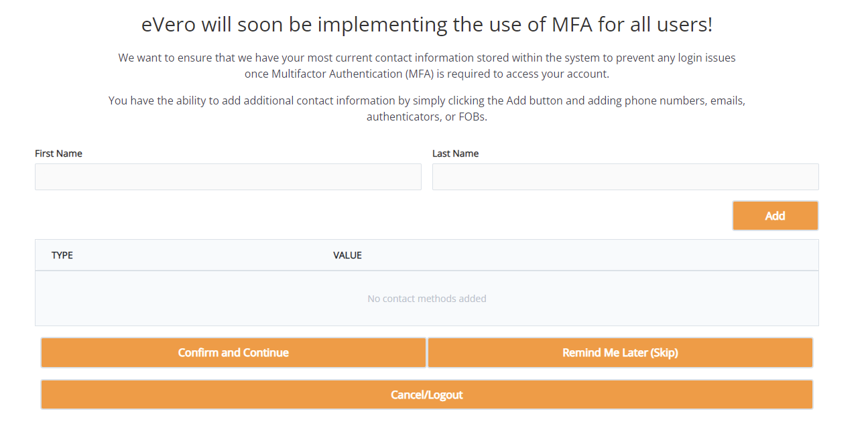
Task: Click the Last Name field label
Action: click(455, 153)
